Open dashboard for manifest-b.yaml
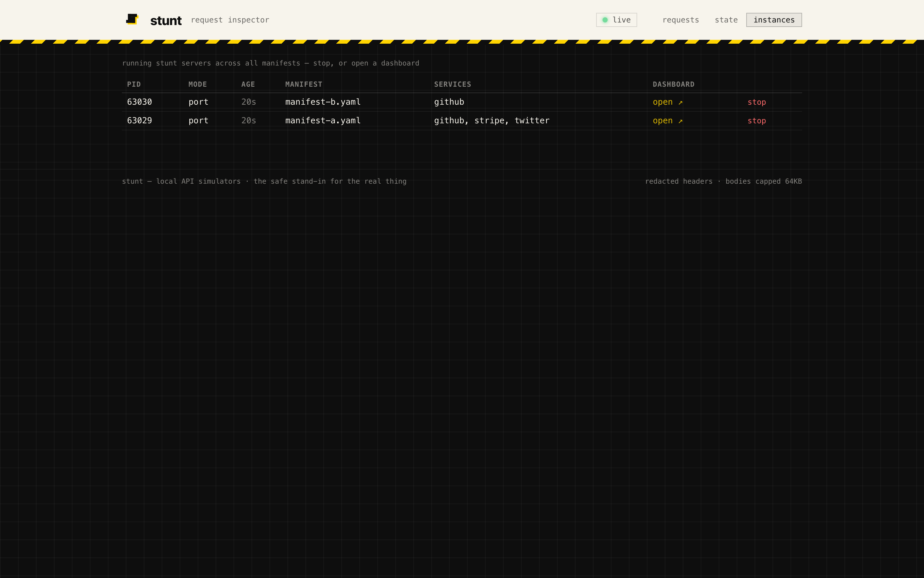924x578 pixels. click(667, 102)
